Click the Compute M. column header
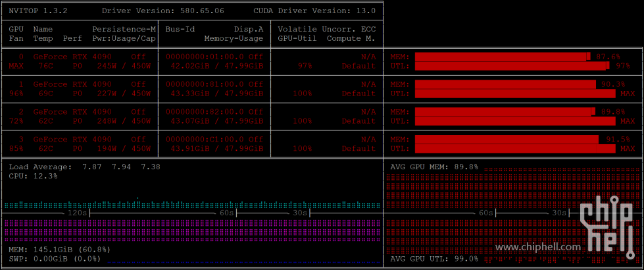The image size is (644, 270). click(351, 39)
